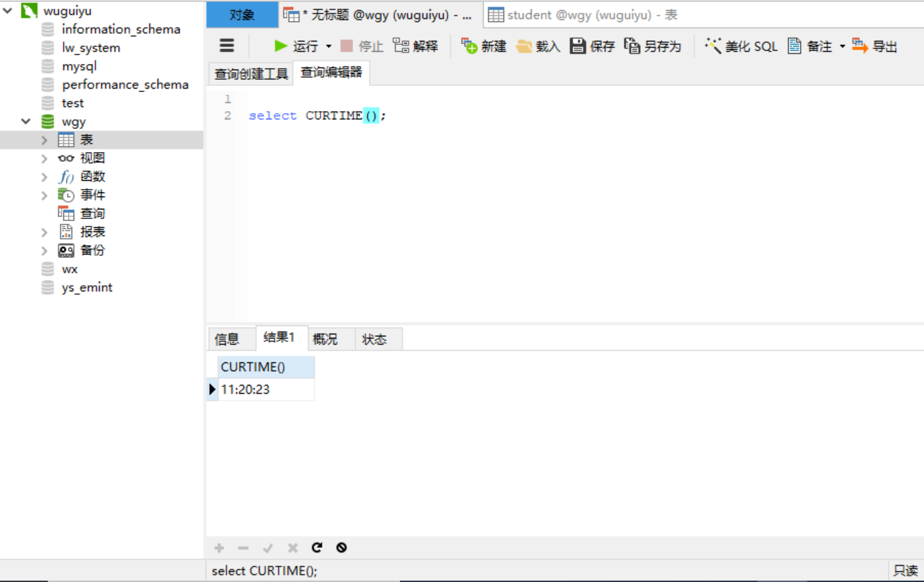Click the 备份 backup icon
Viewport: 924px width, 582px height.
click(x=66, y=250)
